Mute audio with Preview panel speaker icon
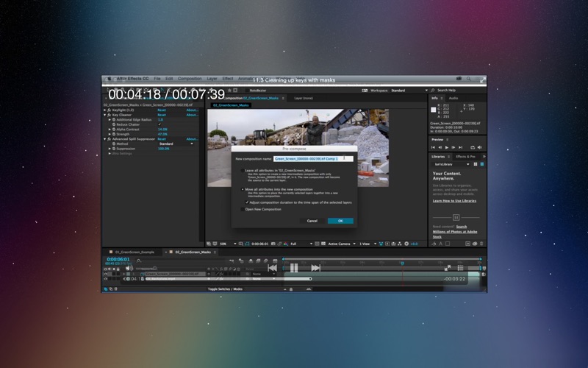Image resolution: width=588 pixels, height=368 pixels. (479, 148)
